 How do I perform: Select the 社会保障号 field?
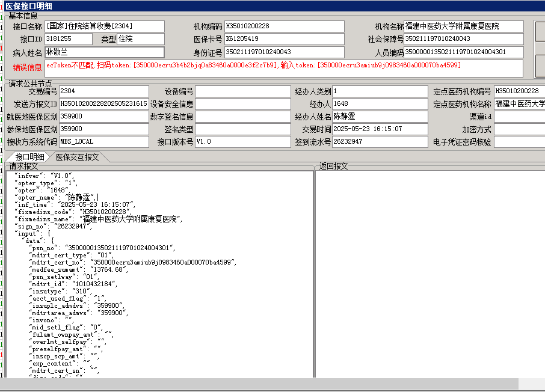pyautogui.click(x=464, y=39)
